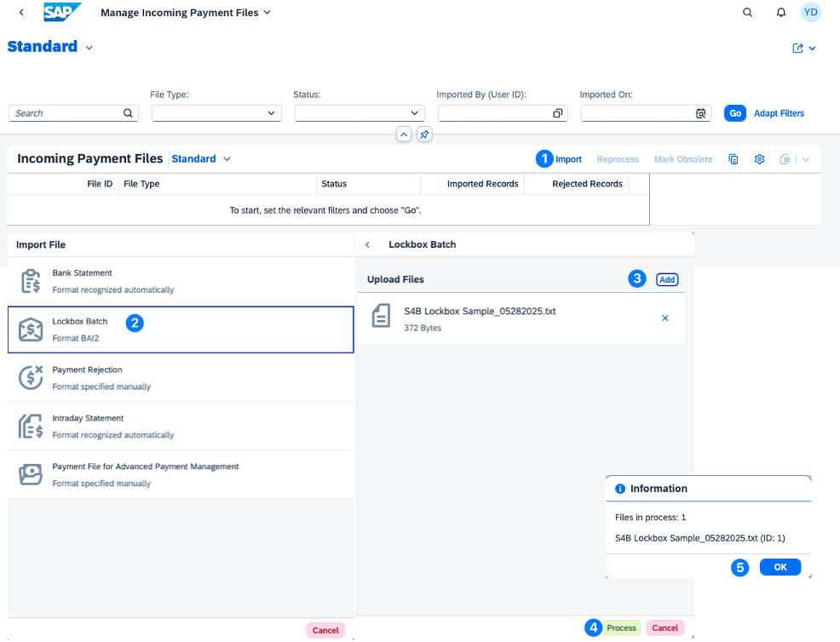840x642 pixels.
Task: Collapse the filter header with up chevron
Action: (404, 134)
